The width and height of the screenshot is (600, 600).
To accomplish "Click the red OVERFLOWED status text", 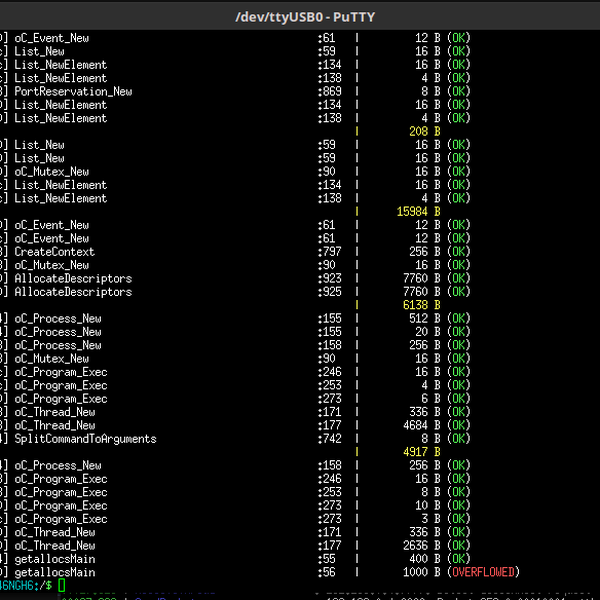I will pyautogui.click(x=484, y=572).
